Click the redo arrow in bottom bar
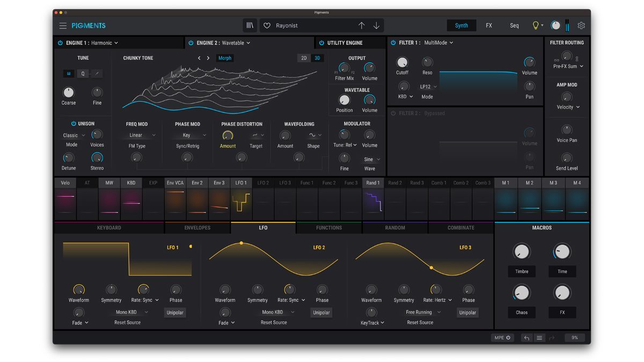 [x=552, y=338]
